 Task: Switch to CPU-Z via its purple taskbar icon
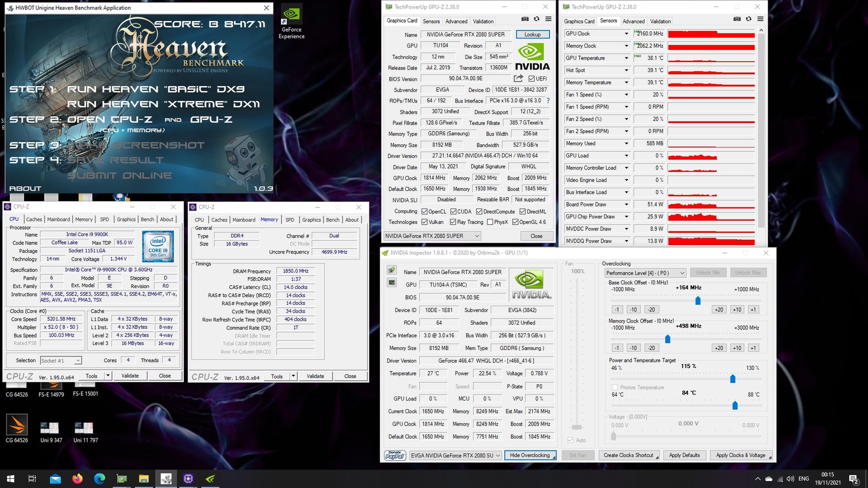click(188, 479)
